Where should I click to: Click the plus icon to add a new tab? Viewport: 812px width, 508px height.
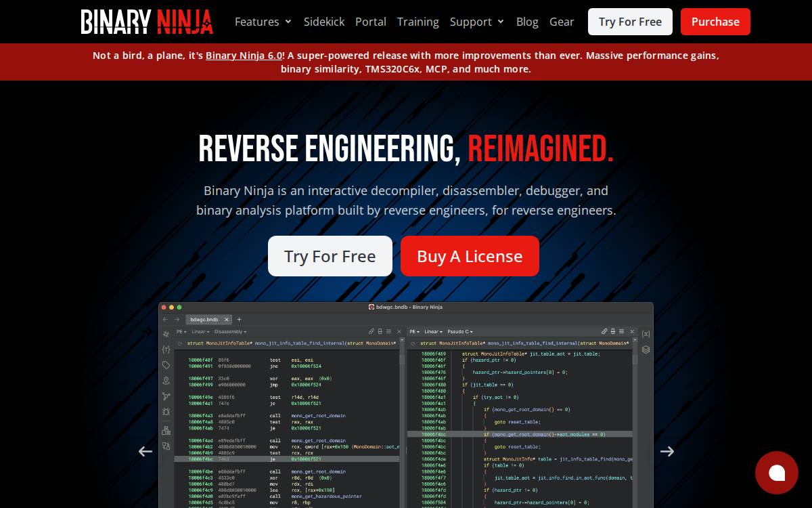pyautogui.click(x=239, y=319)
